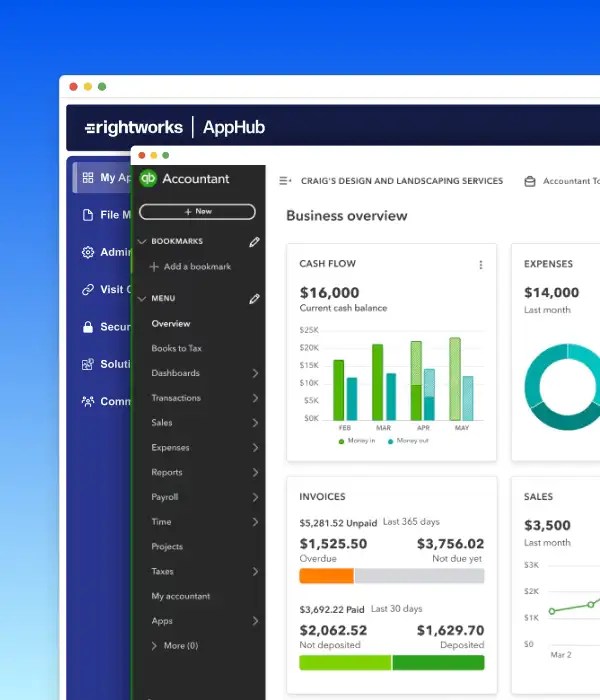Expand the Dashboards submenu arrow
This screenshot has height=700, width=600.
point(255,373)
